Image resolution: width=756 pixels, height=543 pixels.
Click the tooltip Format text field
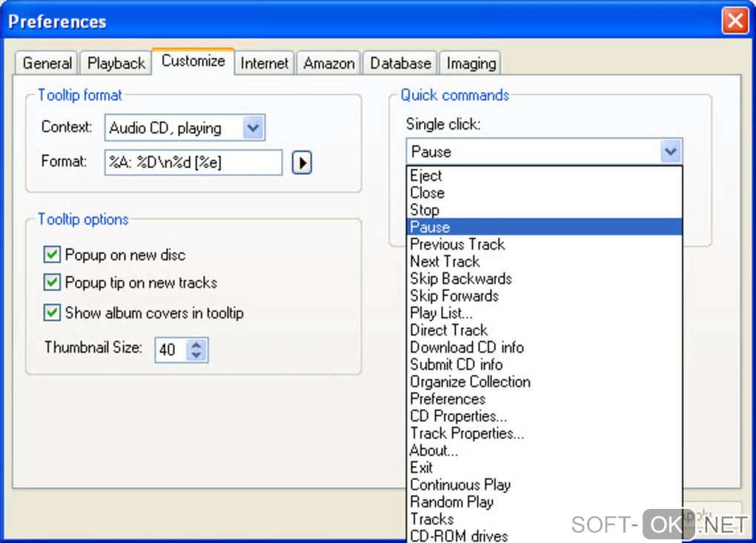pos(193,162)
